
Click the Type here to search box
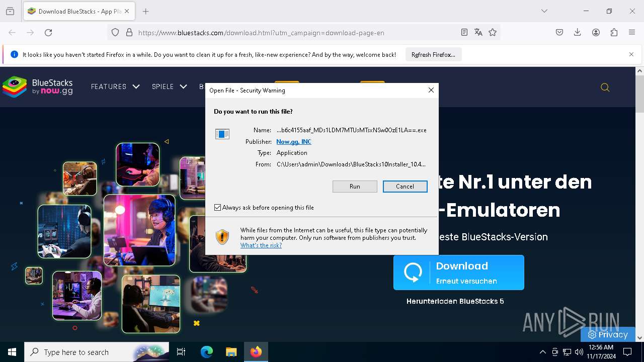pyautogui.click(x=97, y=352)
